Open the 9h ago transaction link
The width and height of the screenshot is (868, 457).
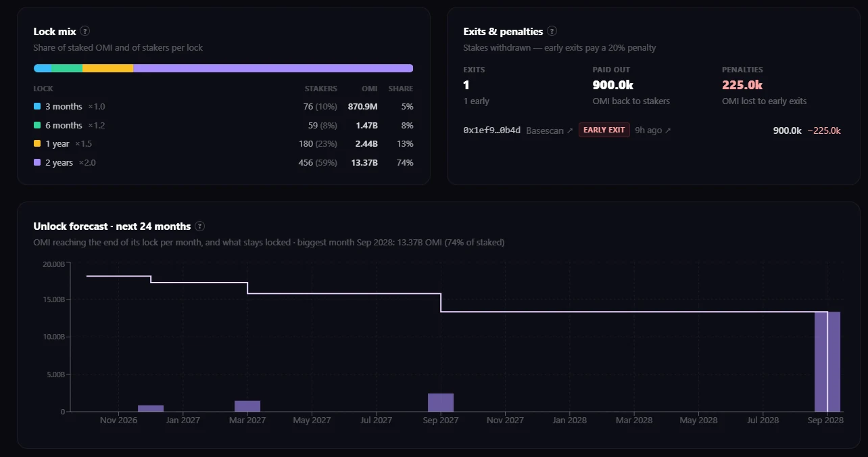653,130
